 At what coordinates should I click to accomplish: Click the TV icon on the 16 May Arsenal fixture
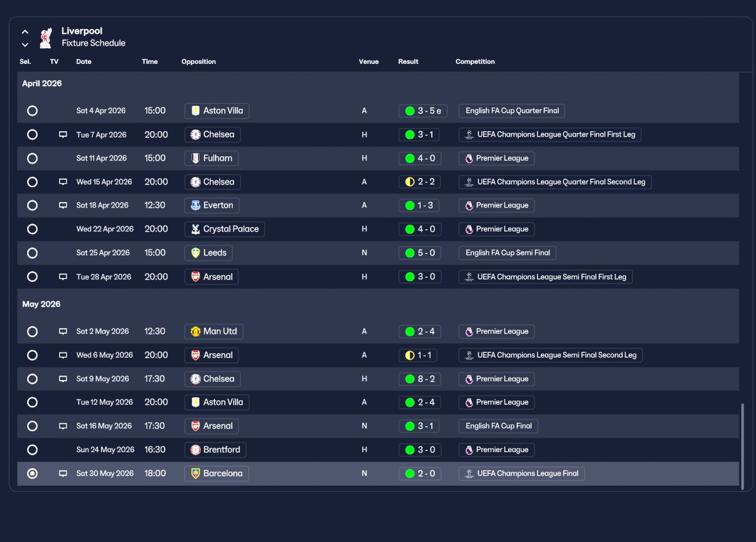click(63, 426)
